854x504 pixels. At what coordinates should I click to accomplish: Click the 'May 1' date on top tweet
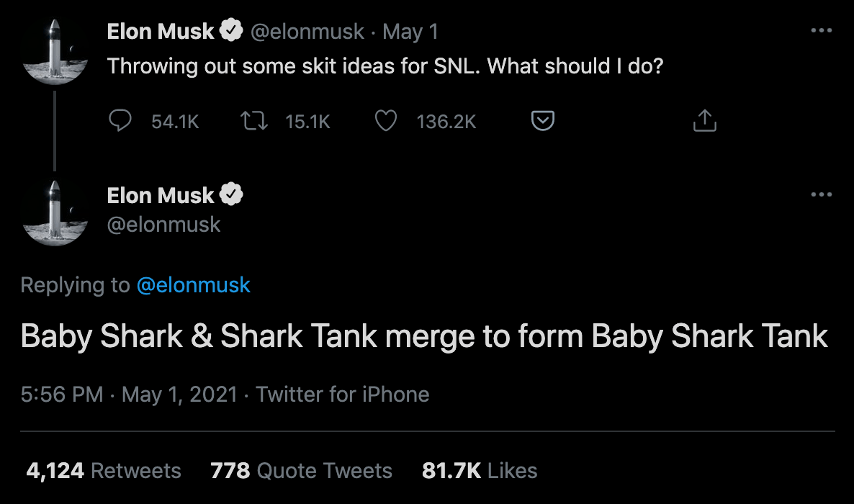[410, 32]
